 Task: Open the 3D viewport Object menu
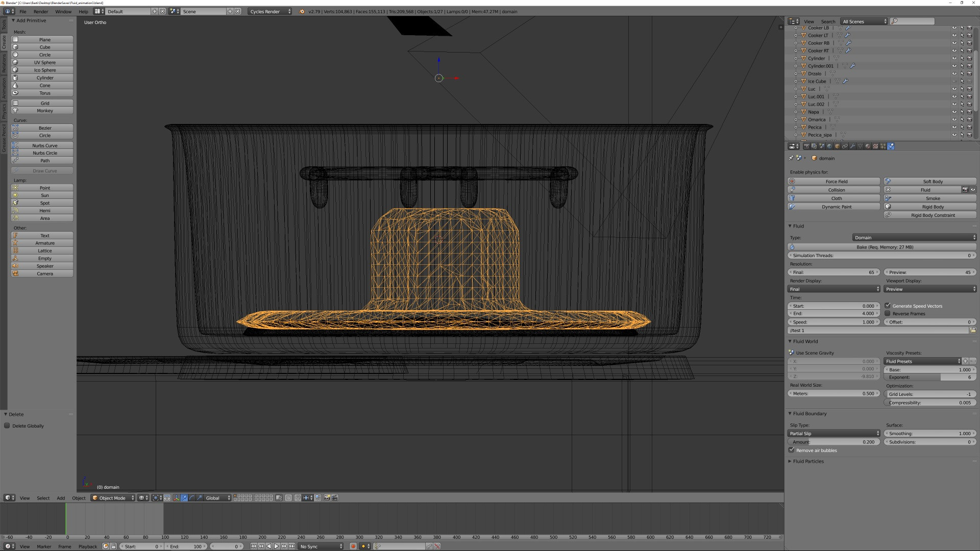(79, 498)
